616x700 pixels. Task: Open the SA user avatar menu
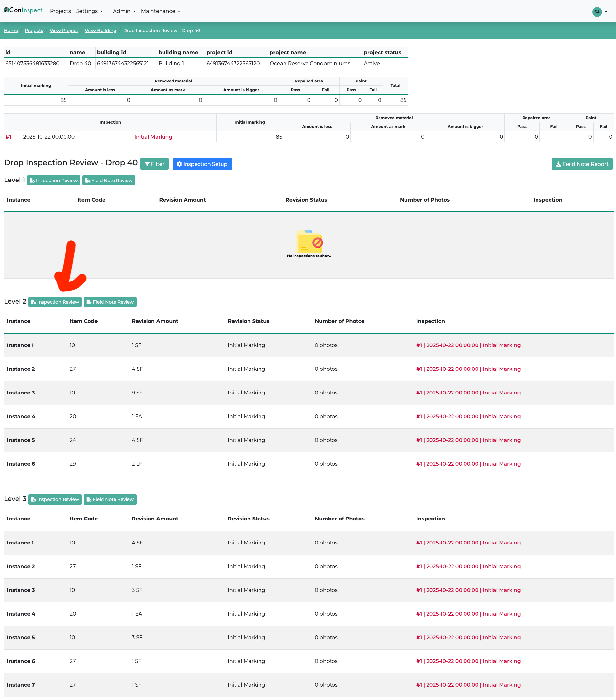click(597, 12)
